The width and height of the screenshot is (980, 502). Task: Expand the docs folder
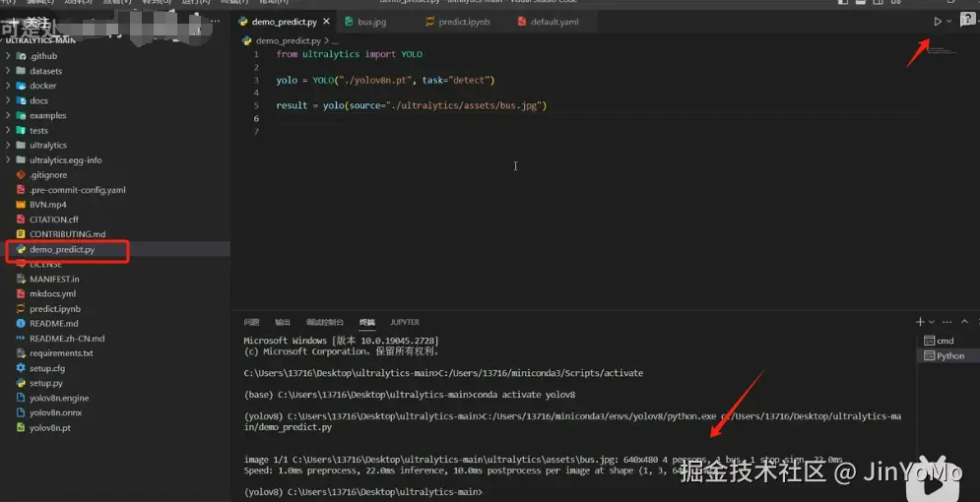[8, 100]
